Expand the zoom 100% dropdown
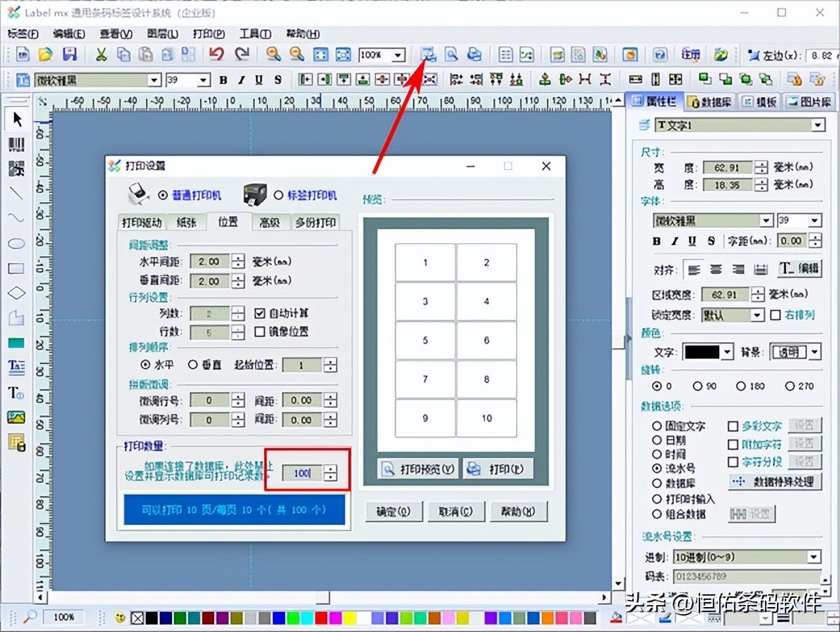Viewport: 840px width, 632px height. (x=398, y=55)
